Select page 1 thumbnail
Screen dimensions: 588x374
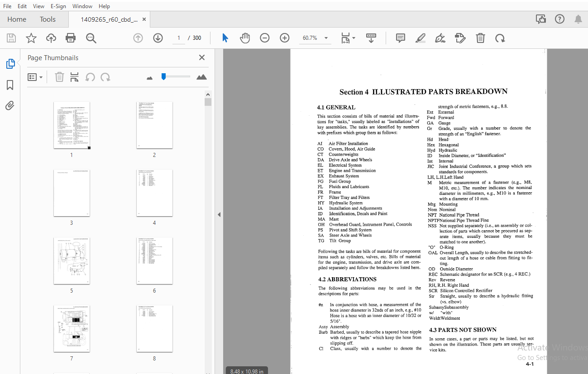click(72, 125)
